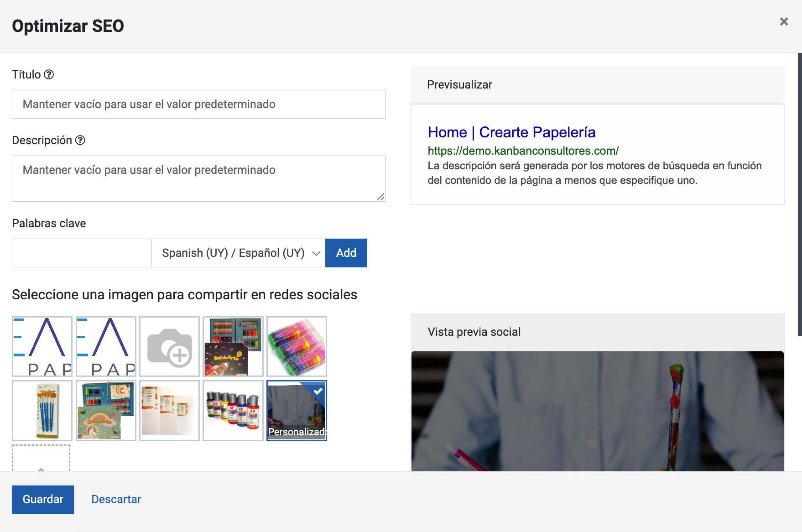This screenshot has width=802, height=532.
Task: Click the Descripción text area
Action: tap(198, 178)
